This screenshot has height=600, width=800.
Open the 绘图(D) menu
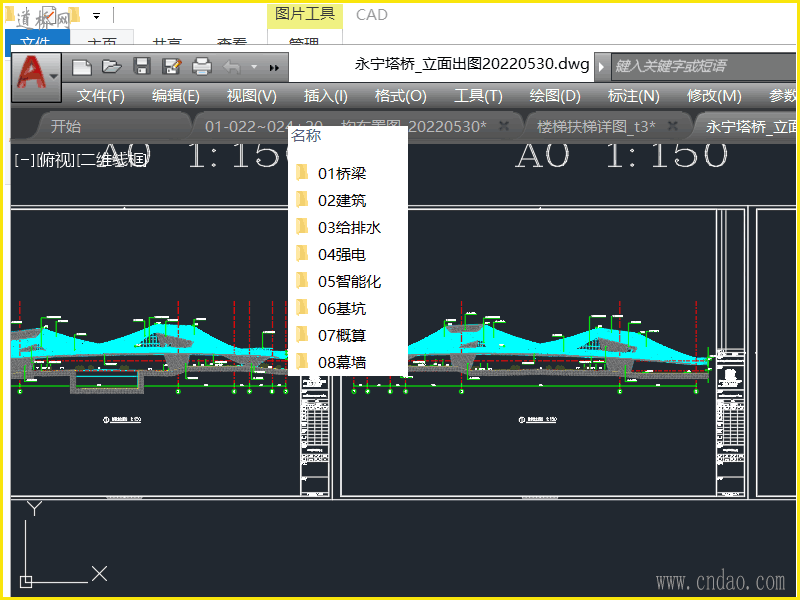click(555, 96)
